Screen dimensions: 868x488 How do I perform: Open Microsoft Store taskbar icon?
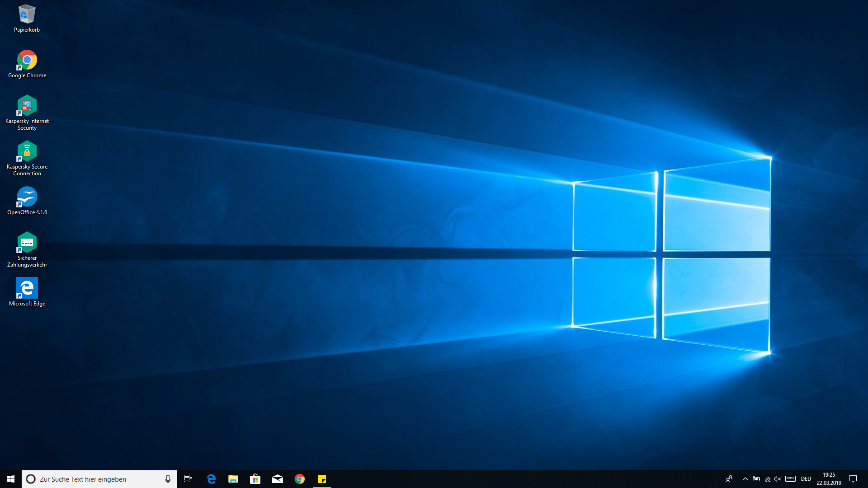(x=255, y=479)
